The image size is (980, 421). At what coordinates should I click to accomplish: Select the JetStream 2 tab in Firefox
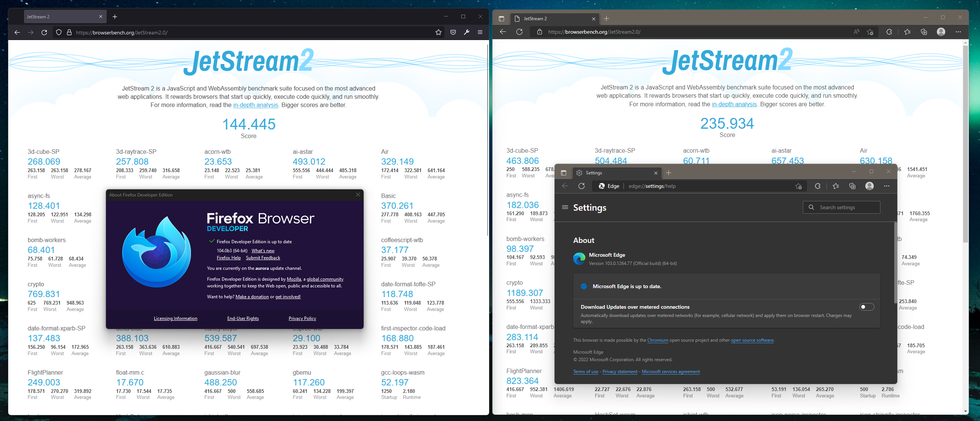coord(65,17)
